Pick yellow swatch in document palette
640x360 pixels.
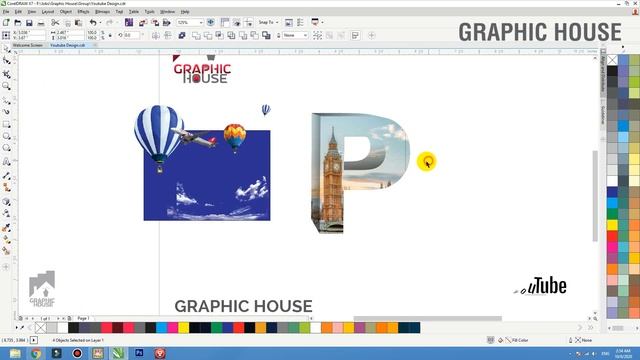tap(183, 327)
